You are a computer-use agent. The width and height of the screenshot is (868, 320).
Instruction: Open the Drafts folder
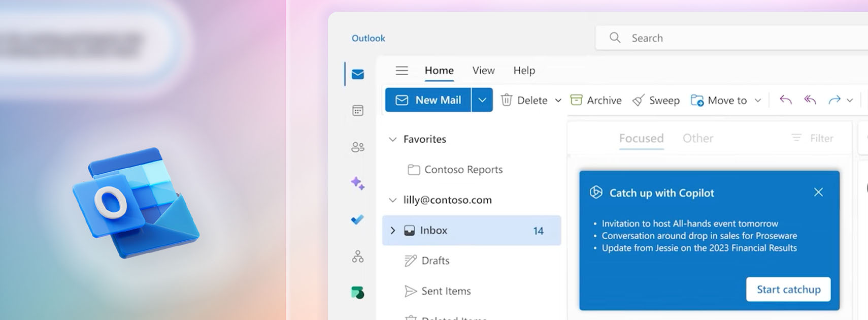pos(427,261)
